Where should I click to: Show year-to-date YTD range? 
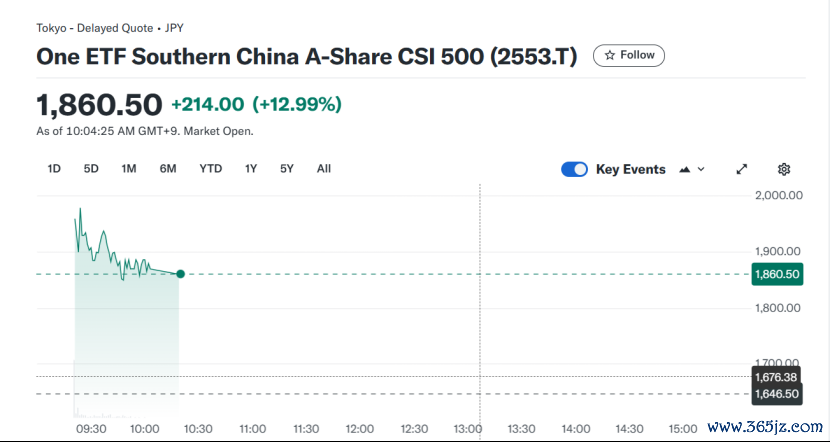click(211, 168)
